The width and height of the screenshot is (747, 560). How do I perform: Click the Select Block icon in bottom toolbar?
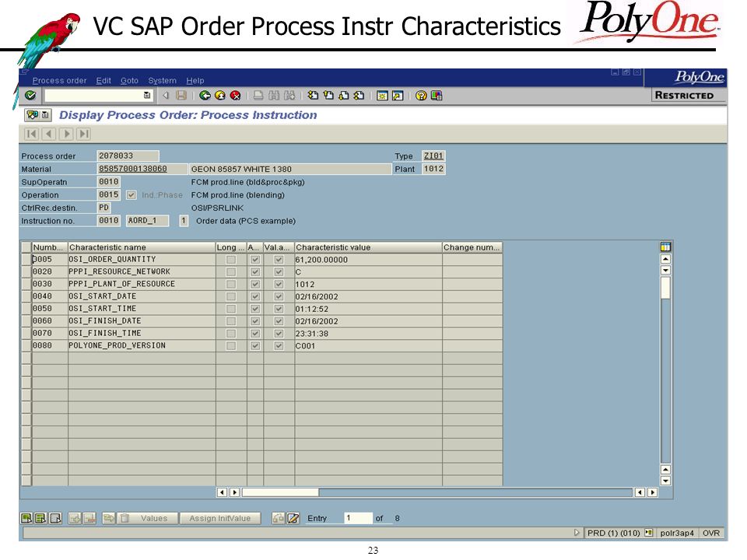41,518
